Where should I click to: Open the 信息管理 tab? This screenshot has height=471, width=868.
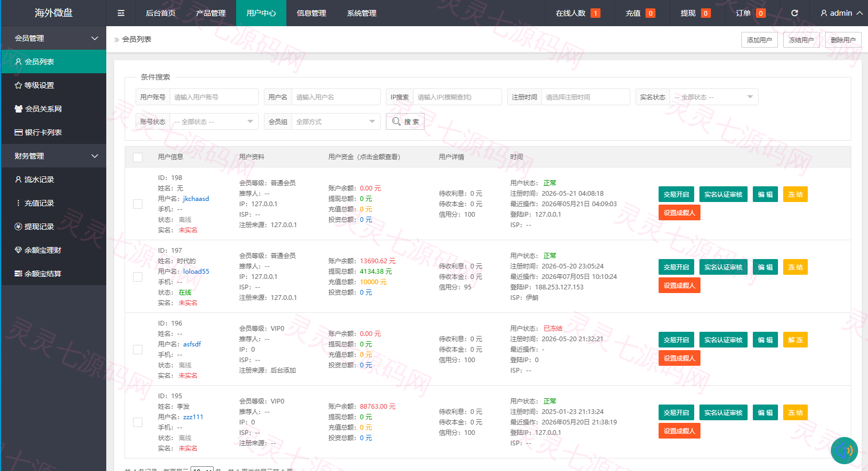(311, 13)
